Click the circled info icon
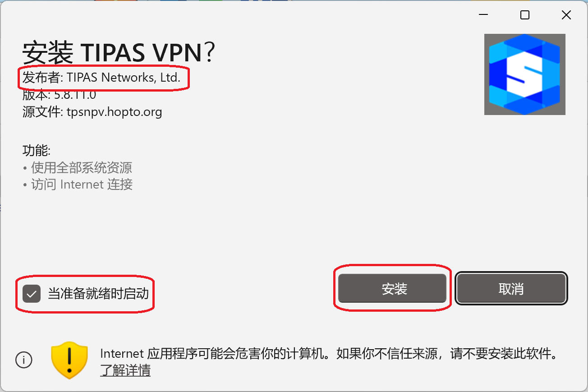This screenshot has height=392, width=588. pos(24,360)
